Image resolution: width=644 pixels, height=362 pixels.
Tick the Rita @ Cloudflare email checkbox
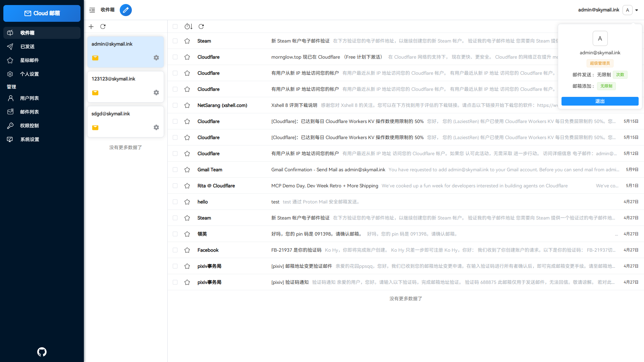(x=175, y=186)
